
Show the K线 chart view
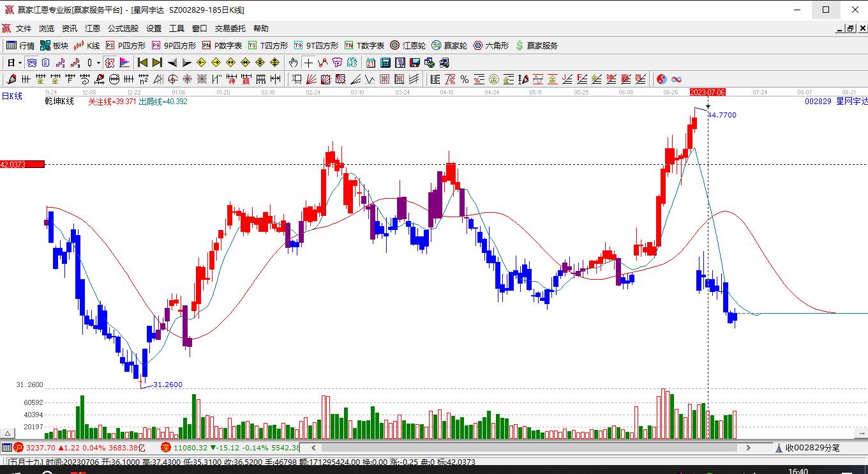click(87, 45)
